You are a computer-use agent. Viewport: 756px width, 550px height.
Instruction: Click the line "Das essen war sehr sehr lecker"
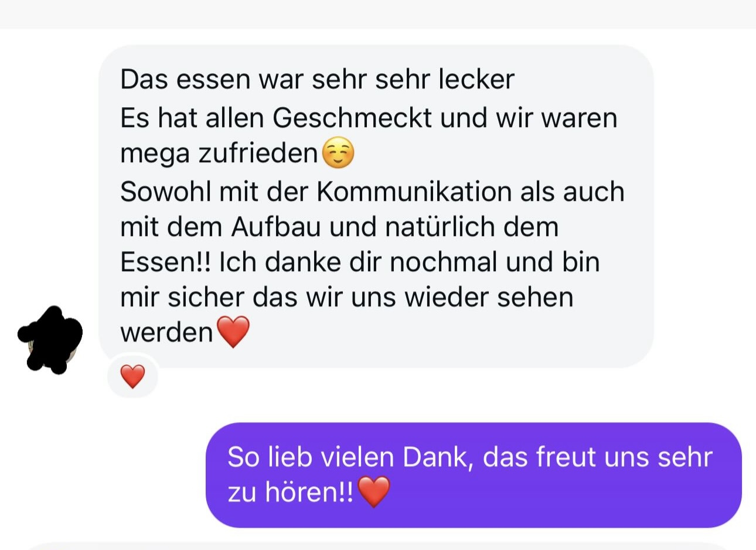click(317, 79)
